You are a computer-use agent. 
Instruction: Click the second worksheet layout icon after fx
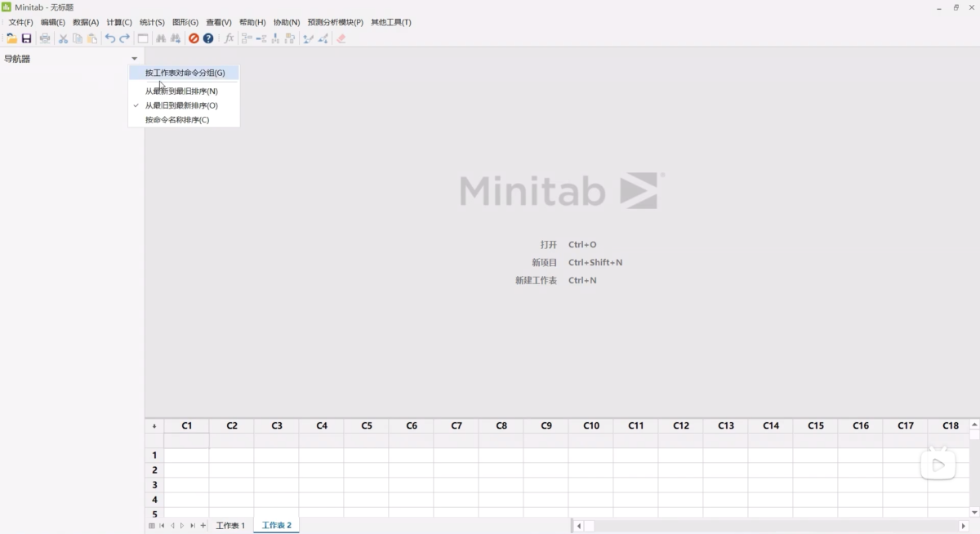click(x=261, y=38)
